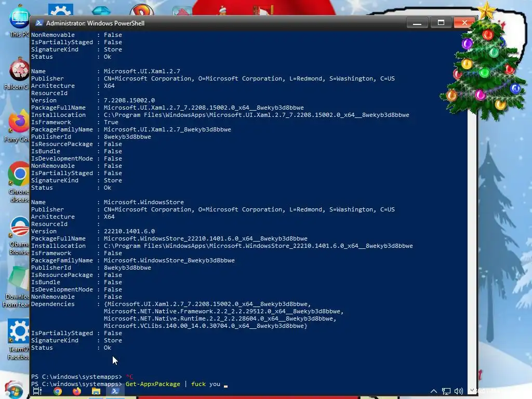The height and width of the screenshot is (399, 532).
Task: Click the Microsoft.NET.Native.Runtime dependency line
Action: tap(220, 318)
